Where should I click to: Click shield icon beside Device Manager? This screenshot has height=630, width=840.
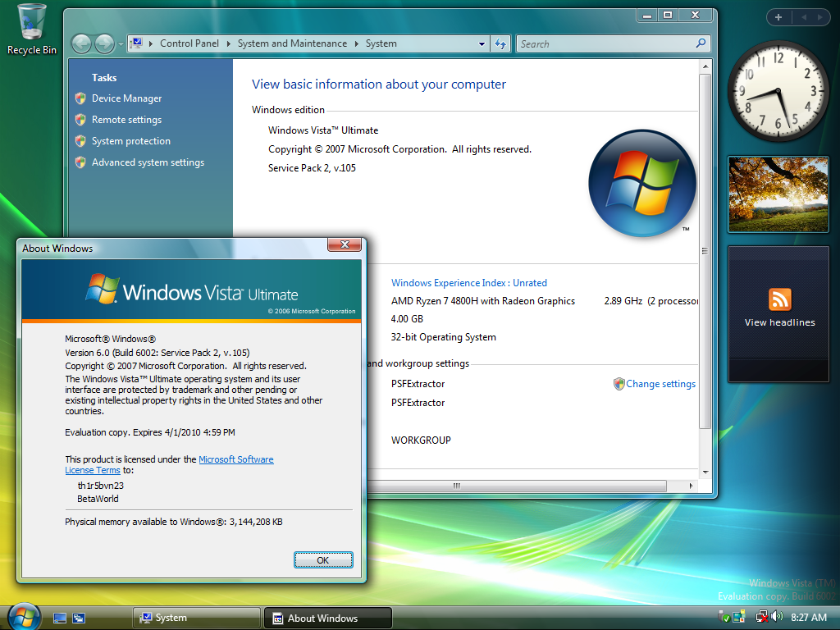click(x=80, y=98)
